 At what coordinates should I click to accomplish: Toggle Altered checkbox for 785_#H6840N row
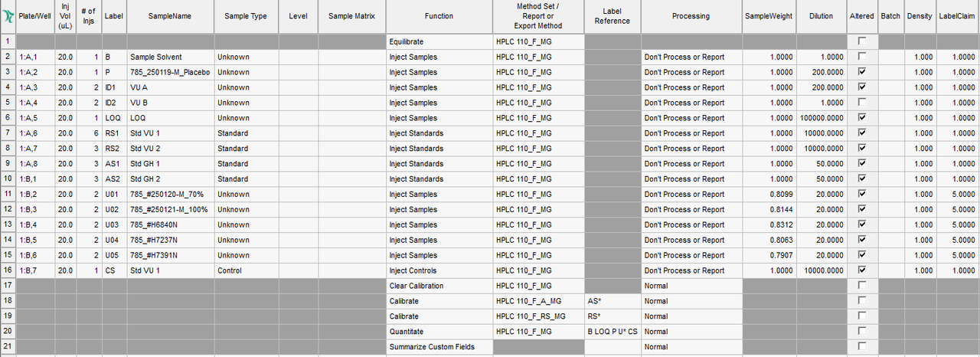tap(863, 224)
